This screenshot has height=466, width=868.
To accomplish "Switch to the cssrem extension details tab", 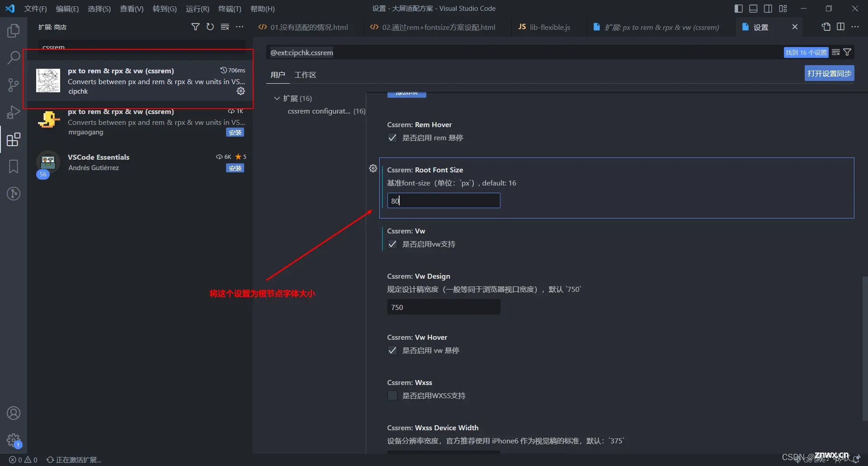I will coord(660,27).
